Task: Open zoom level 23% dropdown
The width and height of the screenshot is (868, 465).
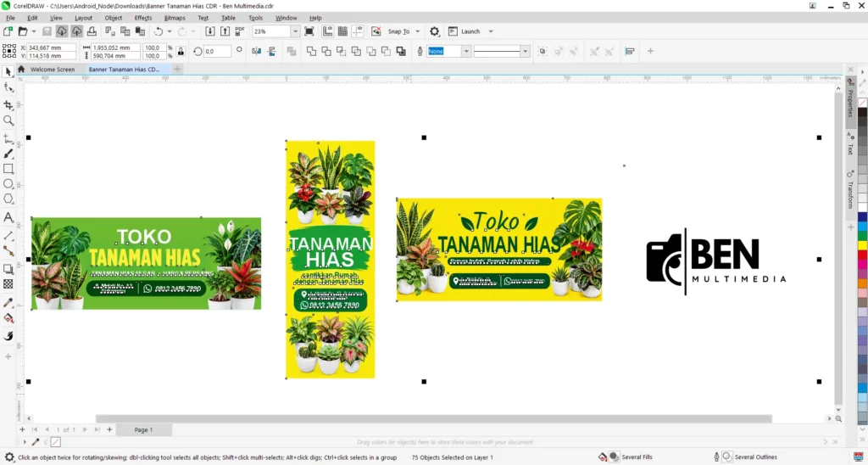Action: tap(296, 31)
